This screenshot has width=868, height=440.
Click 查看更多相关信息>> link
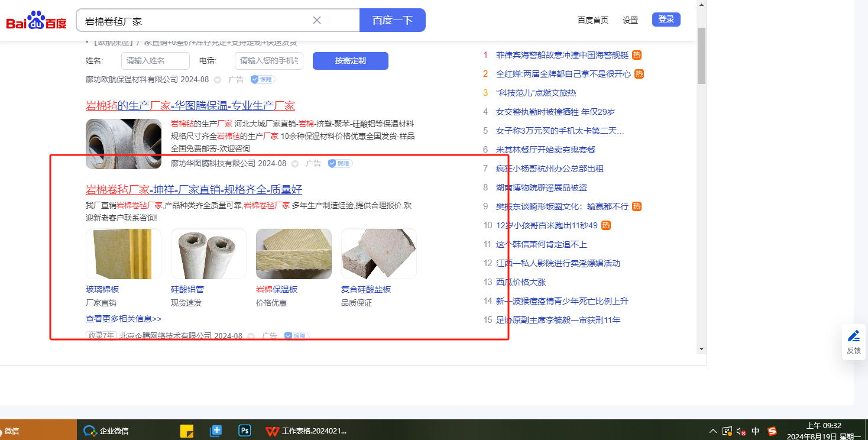coord(124,319)
